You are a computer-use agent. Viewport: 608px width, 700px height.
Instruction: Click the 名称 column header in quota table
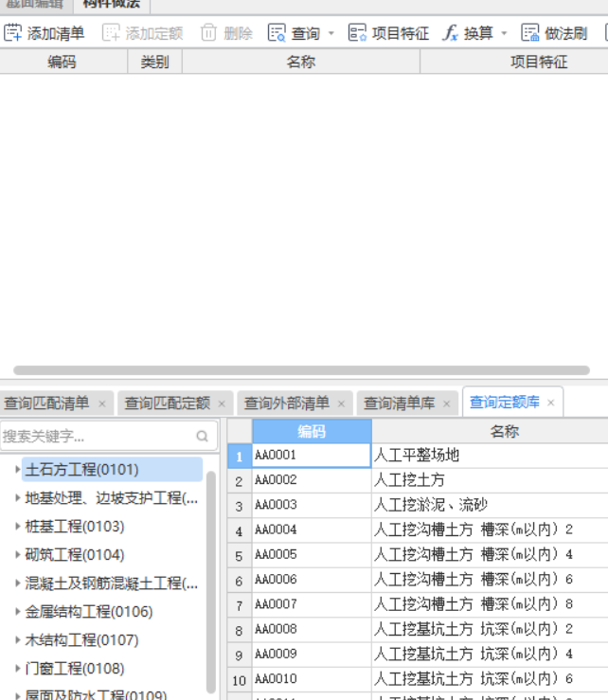coord(491,431)
